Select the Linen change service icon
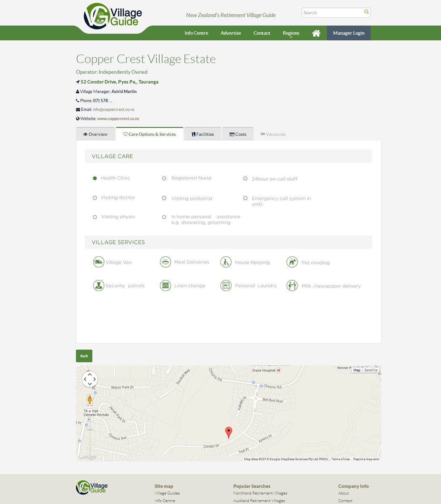 165,285
